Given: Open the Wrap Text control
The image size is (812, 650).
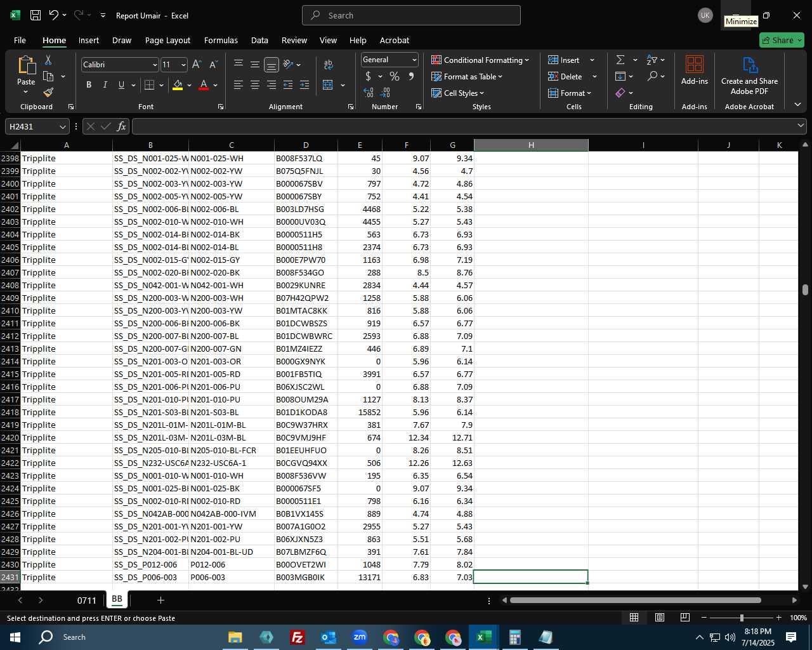Looking at the screenshot, I should 329,65.
